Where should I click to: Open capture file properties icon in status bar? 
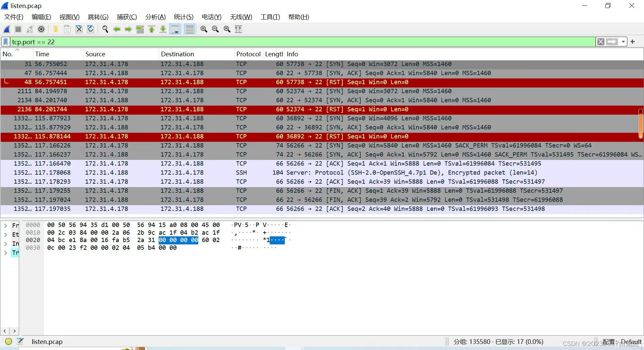pos(20,341)
